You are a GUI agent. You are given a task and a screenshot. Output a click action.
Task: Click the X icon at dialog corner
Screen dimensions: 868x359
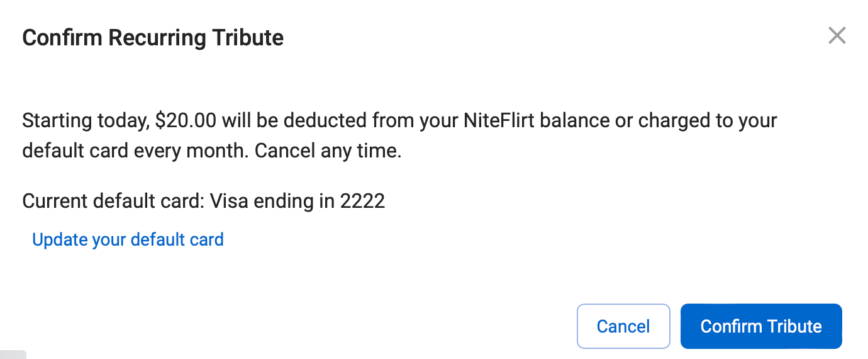pos(837,36)
